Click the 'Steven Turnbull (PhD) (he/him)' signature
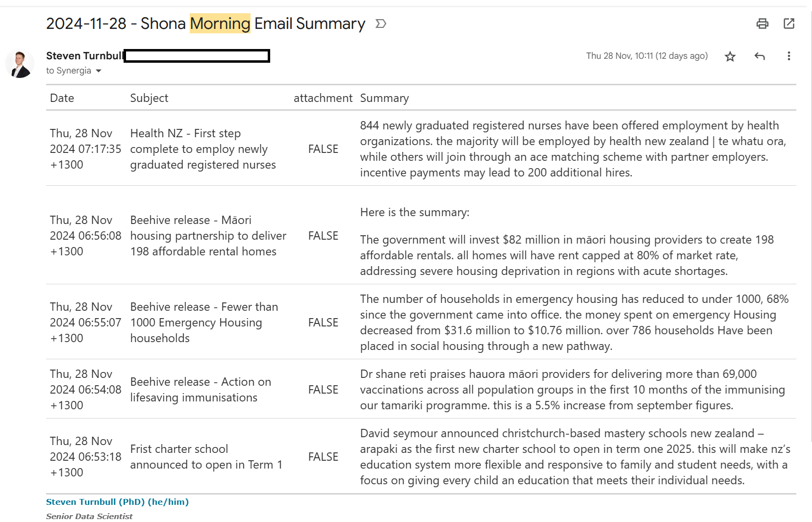Screen dimensions: 812x522 click(117, 502)
